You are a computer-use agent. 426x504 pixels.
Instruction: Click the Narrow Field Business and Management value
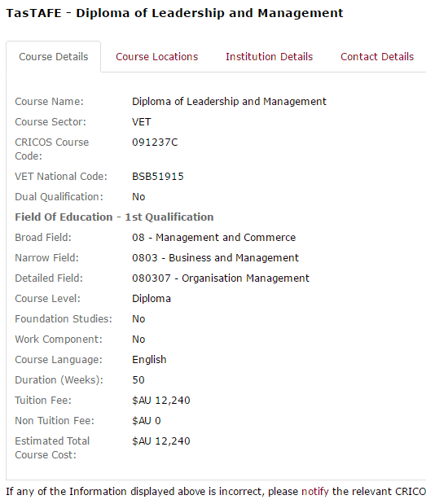coord(215,258)
